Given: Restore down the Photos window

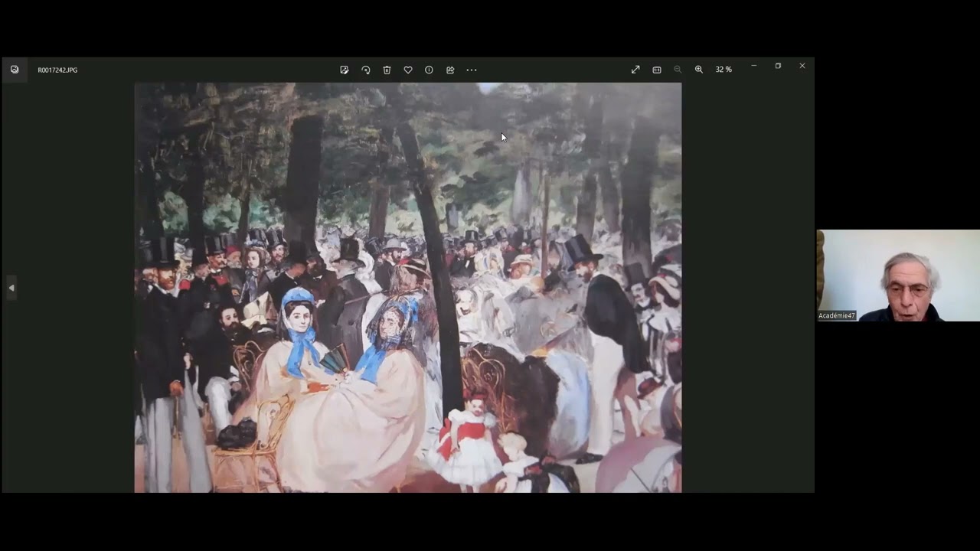Looking at the screenshot, I should pos(778,66).
